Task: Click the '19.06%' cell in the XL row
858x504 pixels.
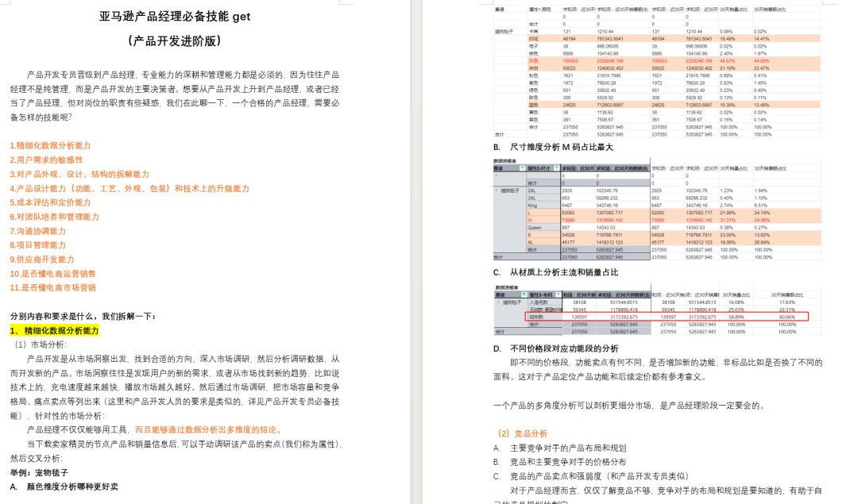Action: click(x=727, y=242)
